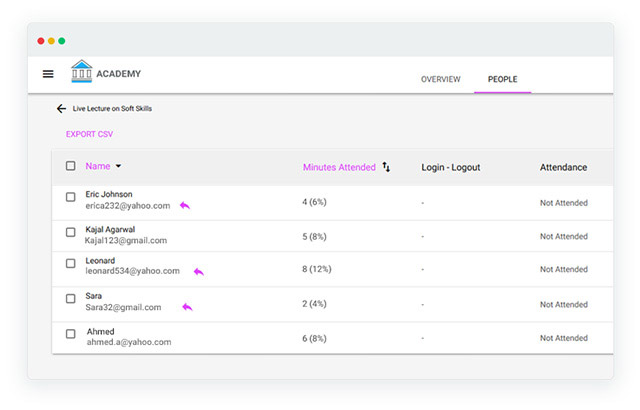The height and width of the screenshot is (410, 640).
Task: Click reply arrow next to erica232@yahoo.com
Action: click(x=185, y=205)
